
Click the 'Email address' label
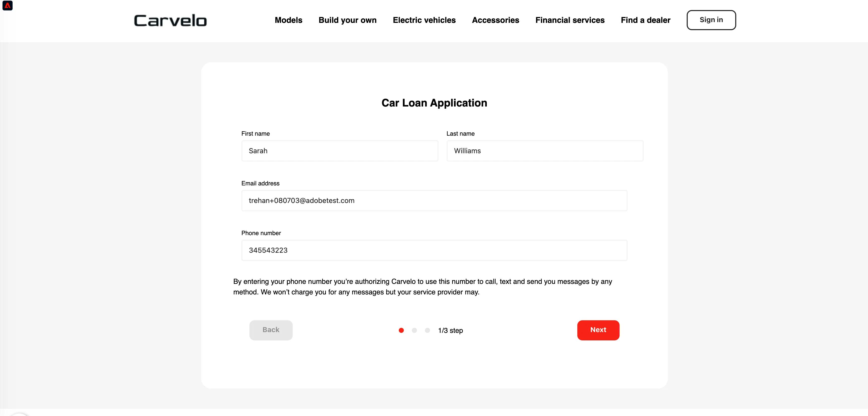coord(260,183)
